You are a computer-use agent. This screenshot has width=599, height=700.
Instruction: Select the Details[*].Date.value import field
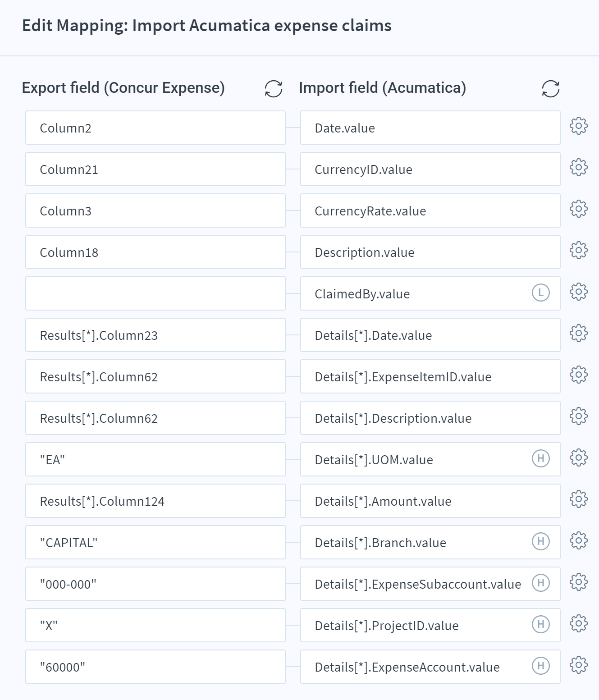pyautogui.click(x=430, y=335)
